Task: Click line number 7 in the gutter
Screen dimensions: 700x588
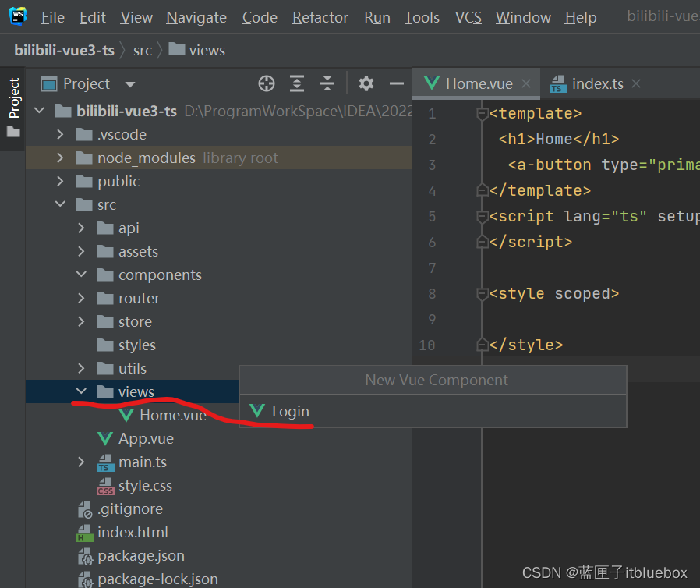Action: point(432,268)
